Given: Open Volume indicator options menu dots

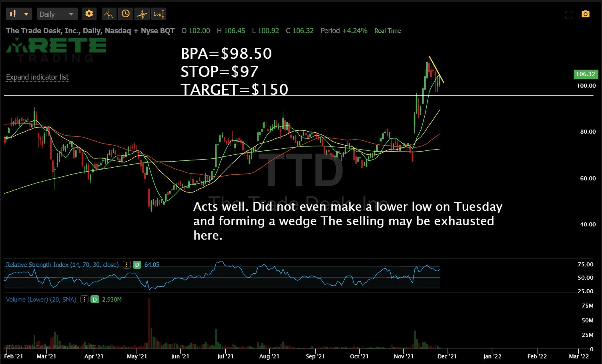Looking at the screenshot, I should [84, 299].
